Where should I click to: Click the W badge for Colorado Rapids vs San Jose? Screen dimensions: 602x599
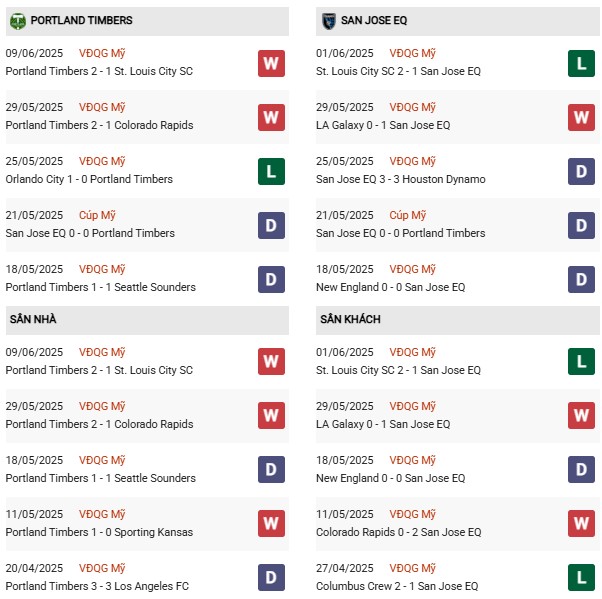581,523
